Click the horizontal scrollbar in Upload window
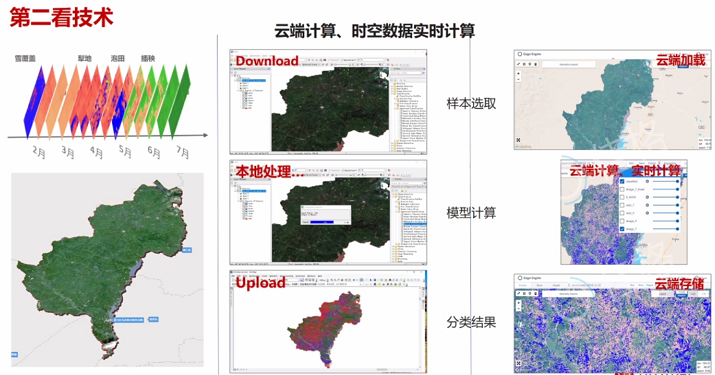Image resolution: width=715 pixels, height=375 pixels. click(382, 370)
